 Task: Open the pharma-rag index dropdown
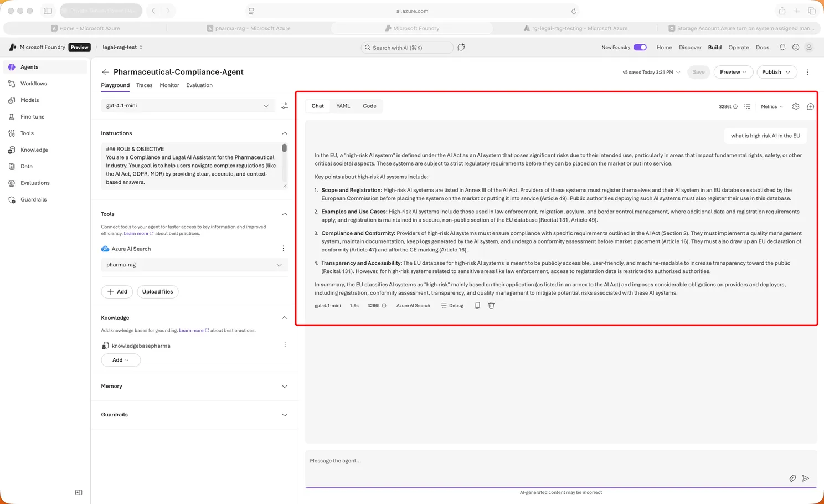point(194,265)
